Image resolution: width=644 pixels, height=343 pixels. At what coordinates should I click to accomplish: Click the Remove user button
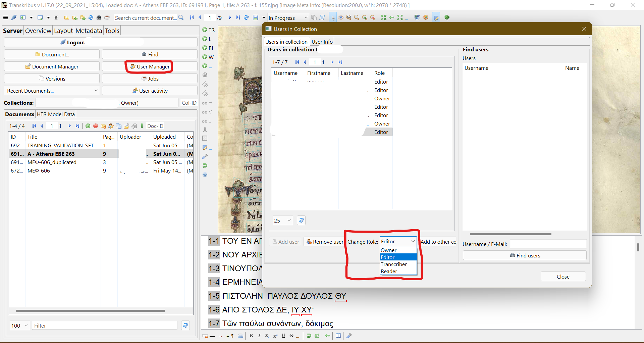tap(325, 242)
